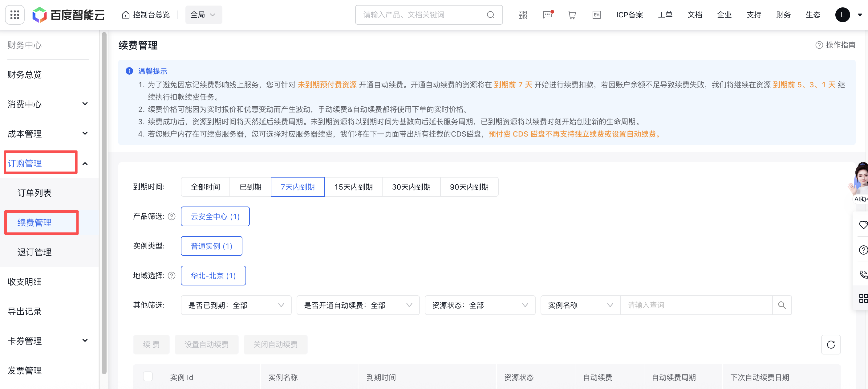Open the shopping cart icon
The height and width of the screenshot is (389, 868).
[571, 14]
